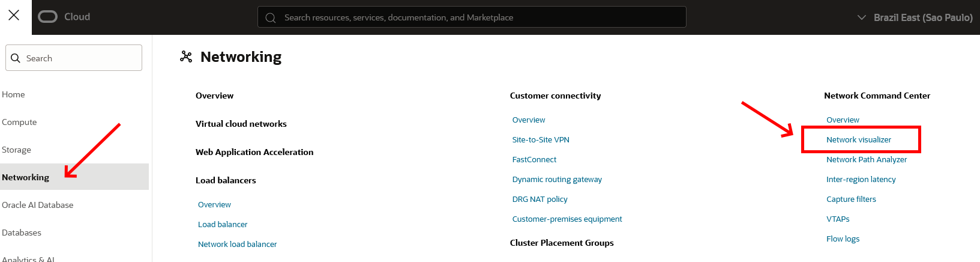This screenshot has width=980, height=262.
Task: Open the FastConnect link
Action: 534,159
